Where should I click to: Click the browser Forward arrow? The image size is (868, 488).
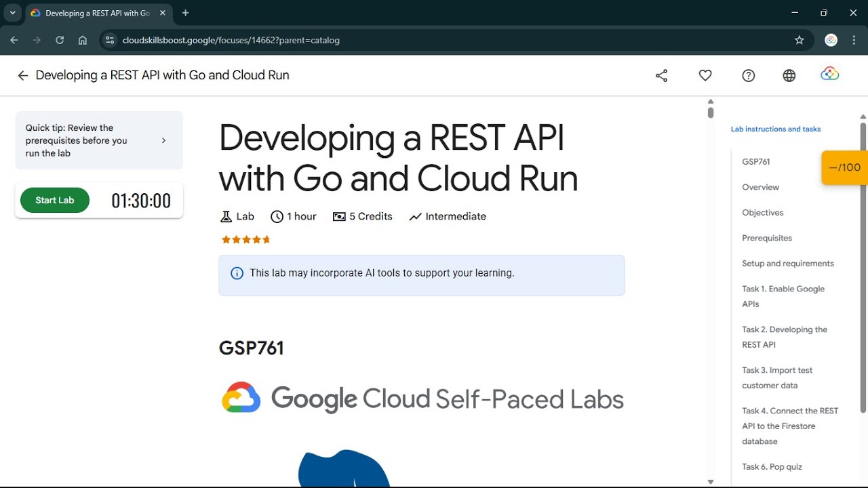coord(37,40)
